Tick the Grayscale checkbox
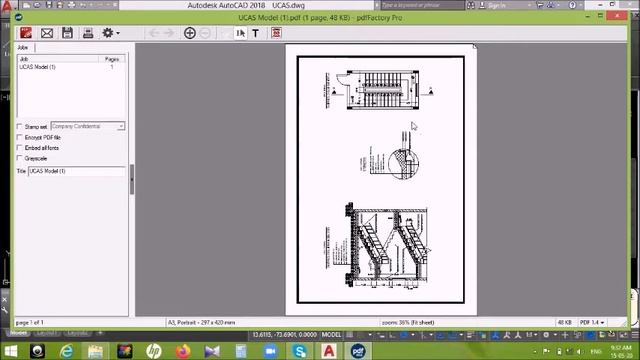The image size is (640, 360). click(x=19, y=158)
